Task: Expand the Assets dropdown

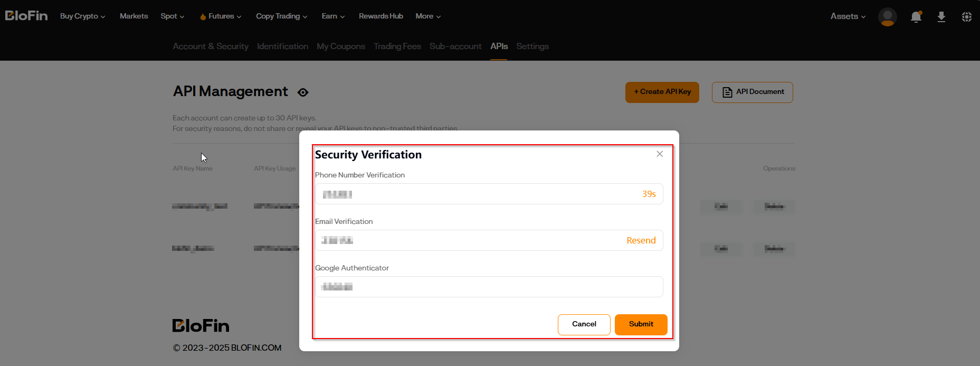Action: pos(848,16)
